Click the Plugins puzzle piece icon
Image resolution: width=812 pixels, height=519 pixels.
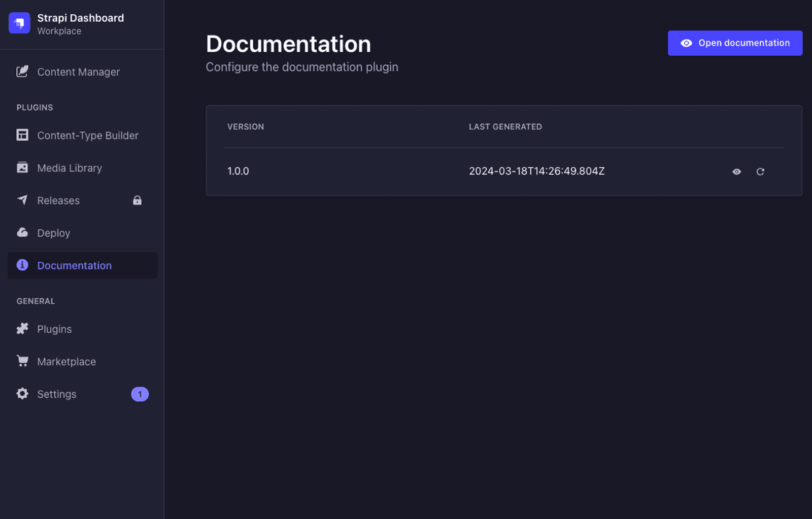pyautogui.click(x=22, y=329)
